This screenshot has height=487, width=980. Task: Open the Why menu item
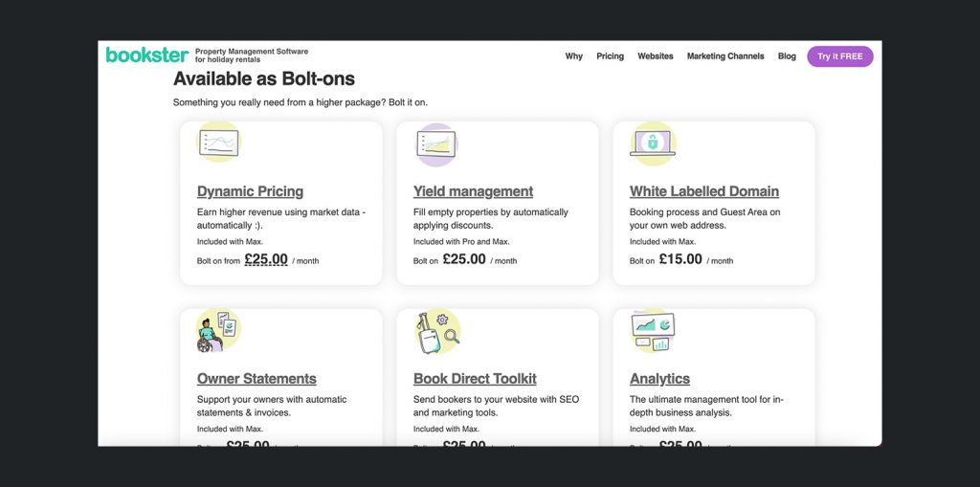pyautogui.click(x=573, y=56)
